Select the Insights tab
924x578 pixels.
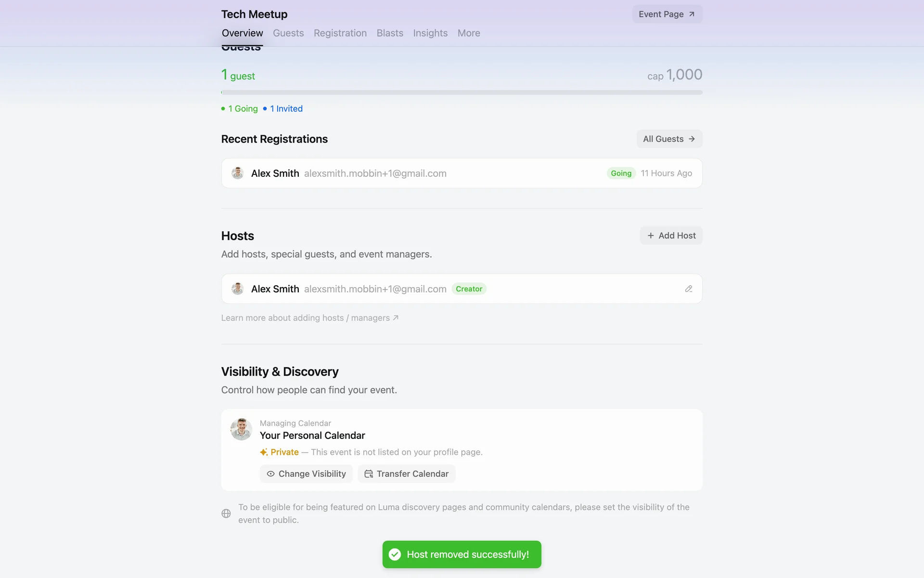tap(430, 33)
